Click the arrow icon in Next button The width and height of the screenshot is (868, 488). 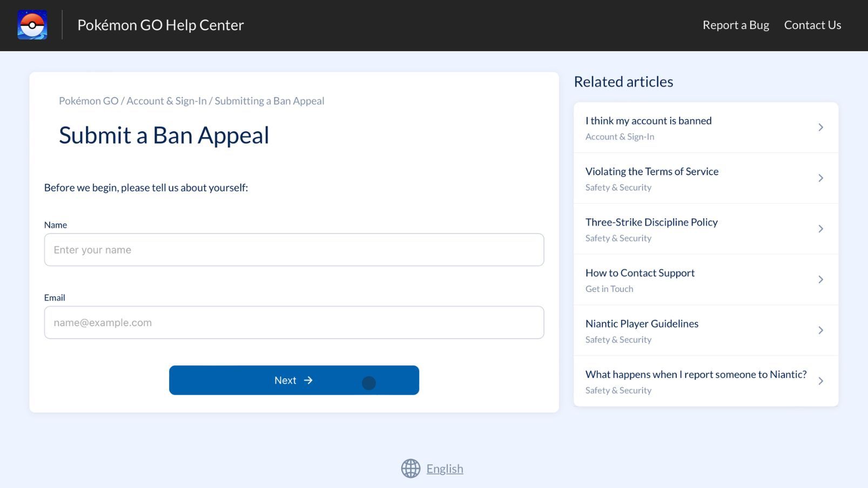(308, 381)
